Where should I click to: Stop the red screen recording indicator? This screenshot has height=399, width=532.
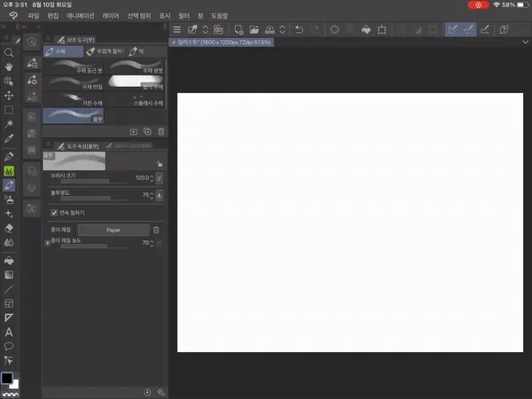click(x=478, y=4)
